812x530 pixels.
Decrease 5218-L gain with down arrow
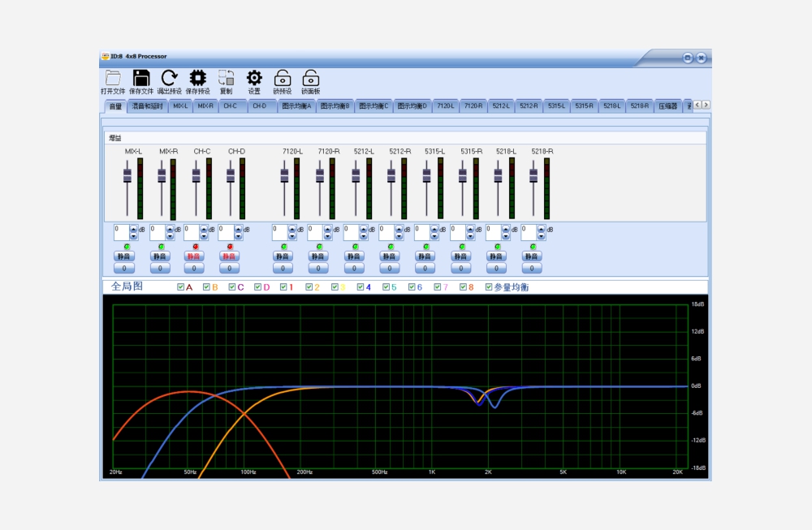tap(505, 236)
